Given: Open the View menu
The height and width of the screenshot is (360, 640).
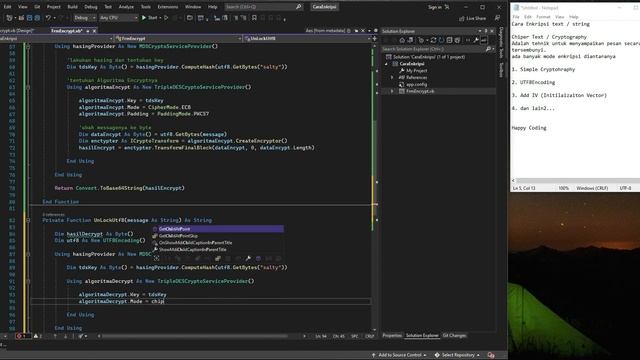Looking at the screenshot, I should pyautogui.click(x=23, y=7).
